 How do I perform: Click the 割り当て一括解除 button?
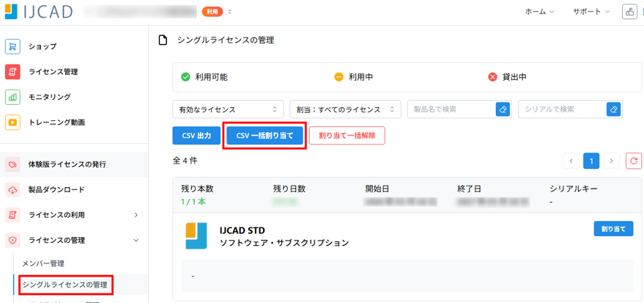pos(347,136)
